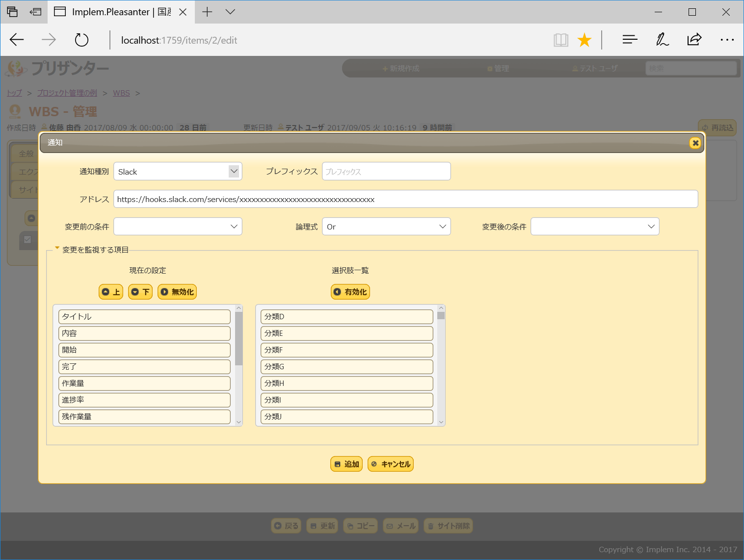Viewport: 744px width, 560px height.
Task: Select 分類D in options list
Action: (x=347, y=317)
